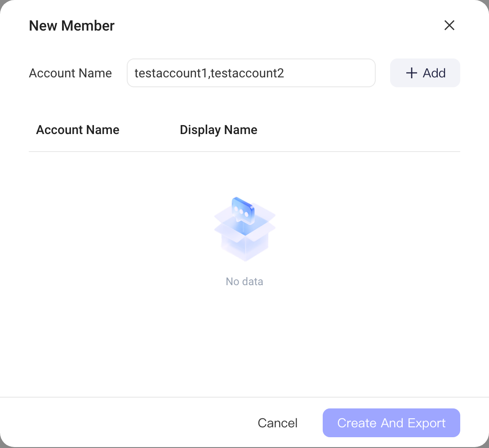Select the Display Name column header

218,130
